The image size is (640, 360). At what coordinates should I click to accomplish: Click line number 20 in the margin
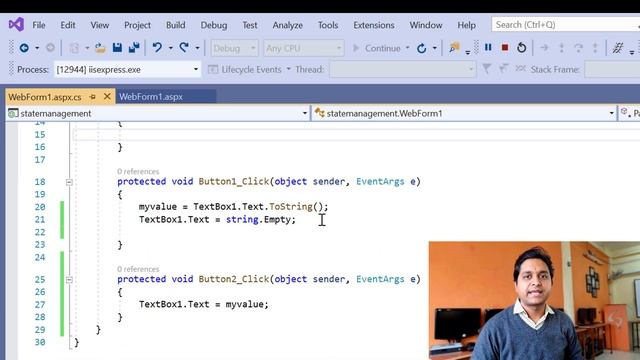coord(40,207)
